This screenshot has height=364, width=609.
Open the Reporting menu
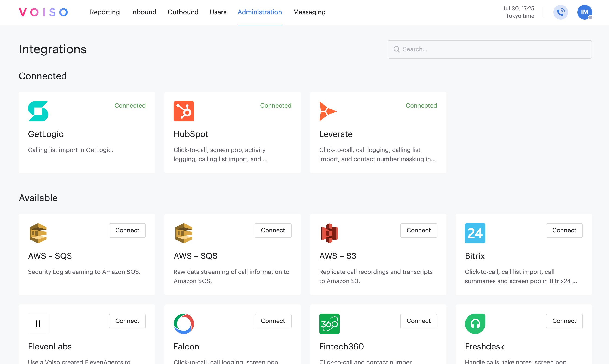click(105, 12)
